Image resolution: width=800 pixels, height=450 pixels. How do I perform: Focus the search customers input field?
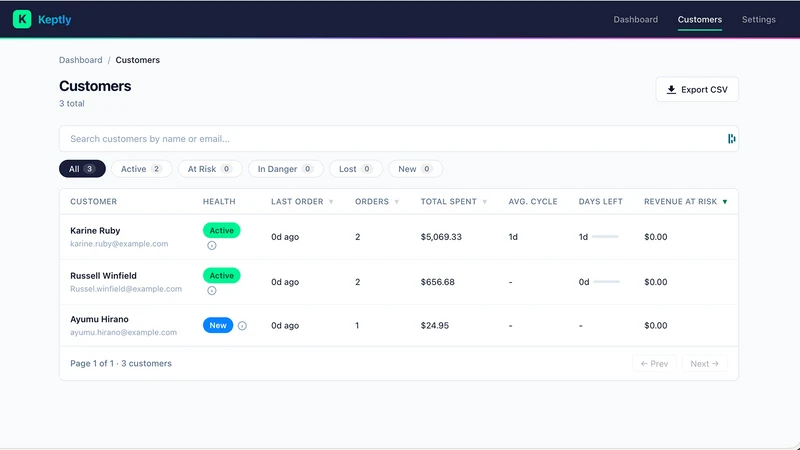coord(393,139)
